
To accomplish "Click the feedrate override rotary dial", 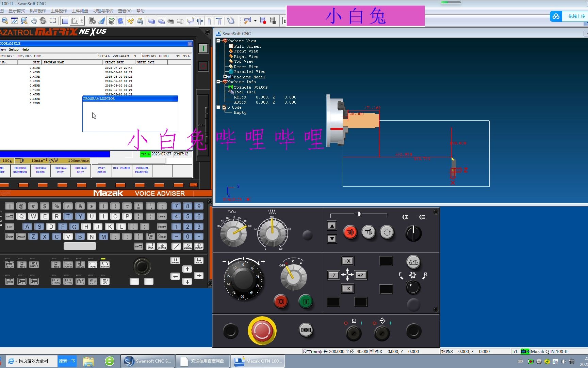I will [272, 233].
